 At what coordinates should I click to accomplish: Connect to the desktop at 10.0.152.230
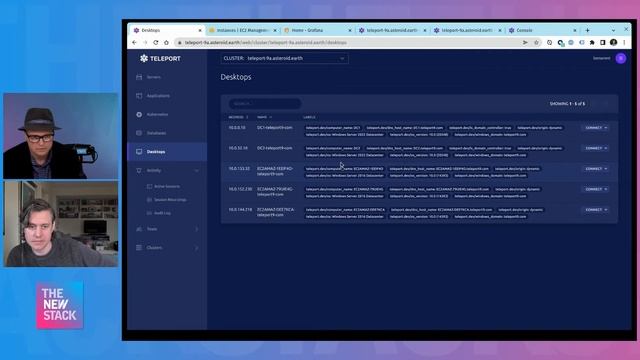click(x=596, y=189)
